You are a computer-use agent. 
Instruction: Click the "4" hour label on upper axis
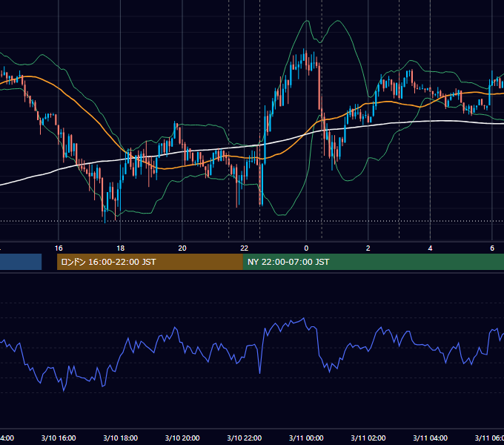430,248
